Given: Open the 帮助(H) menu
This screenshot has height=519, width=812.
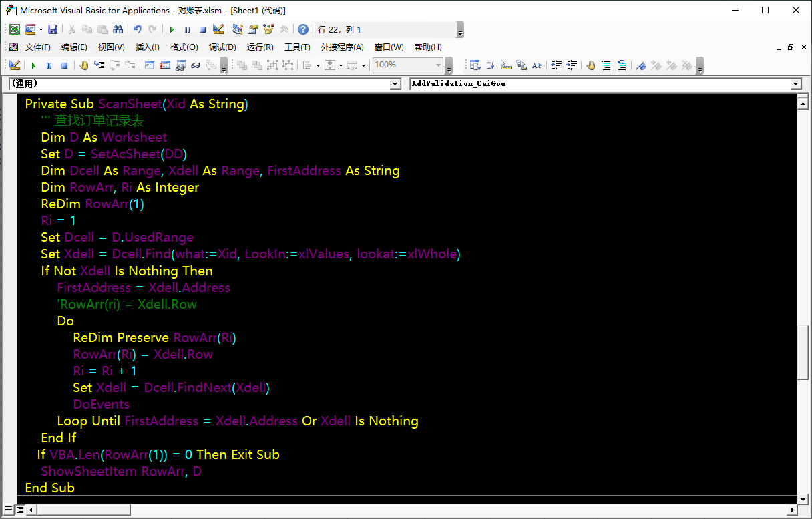Looking at the screenshot, I should (428, 47).
